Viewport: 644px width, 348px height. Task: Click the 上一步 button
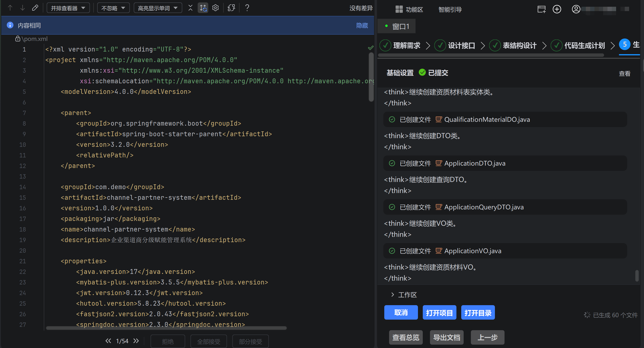pyautogui.click(x=487, y=337)
